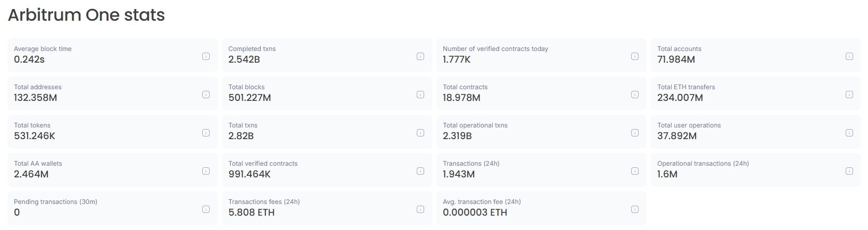This screenshot has height=230, width=868.
Task: Select the 991.464K value
Action: (250, 174)
